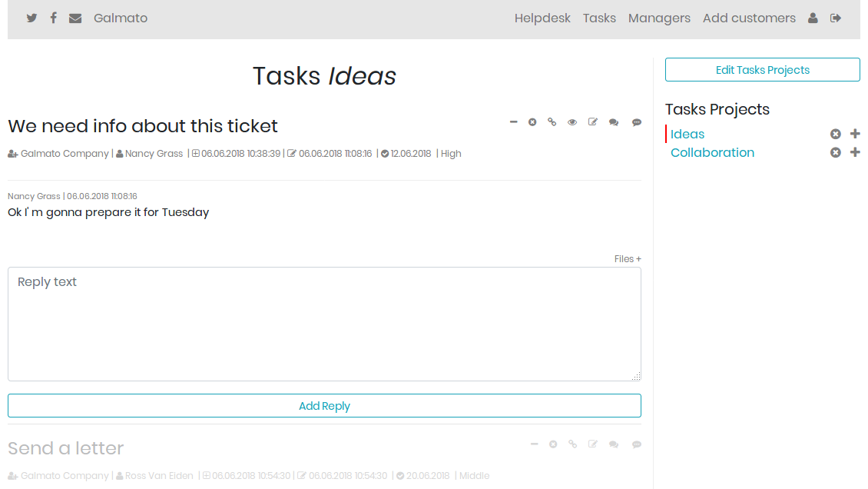The height and width of the screenshot is (489, 868).
Task: Copy link of 'We need info' ticket
Action: click(552, 121)
